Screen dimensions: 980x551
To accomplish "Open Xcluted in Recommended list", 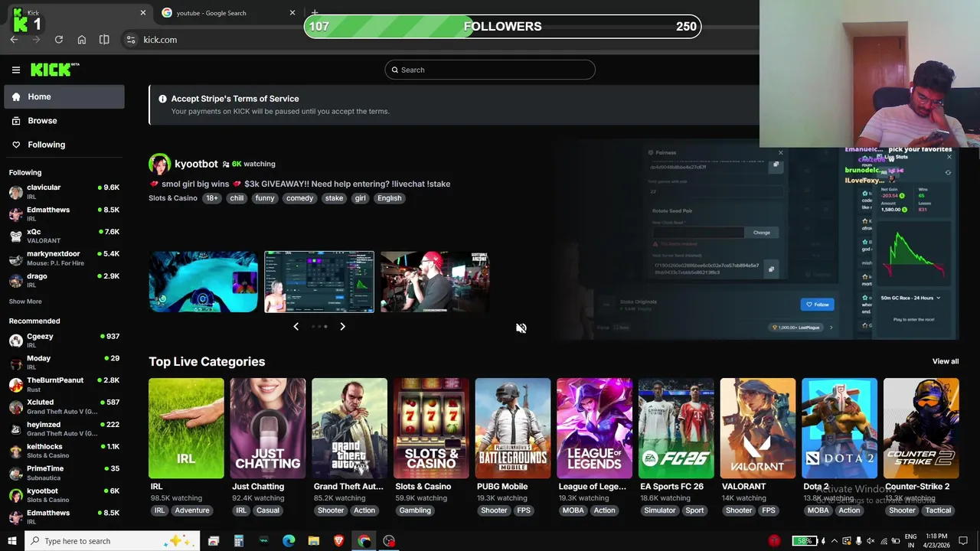I will 64,406.
